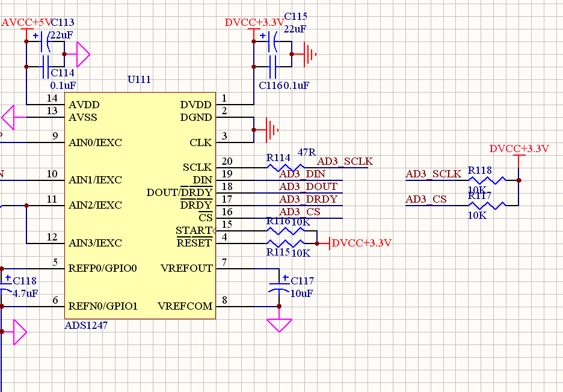
Task: Click the AVSS pin name
Action: click(83, 117)
